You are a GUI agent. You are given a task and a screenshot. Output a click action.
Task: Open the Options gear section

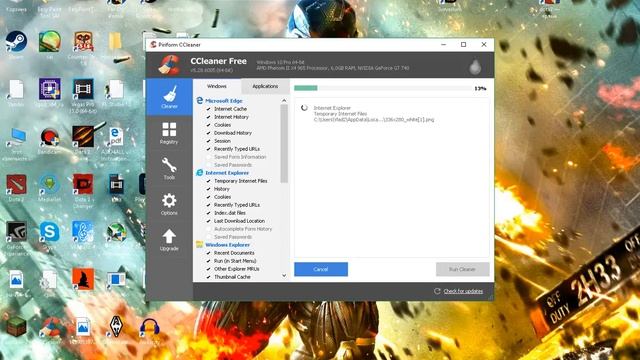coord(169,204)
